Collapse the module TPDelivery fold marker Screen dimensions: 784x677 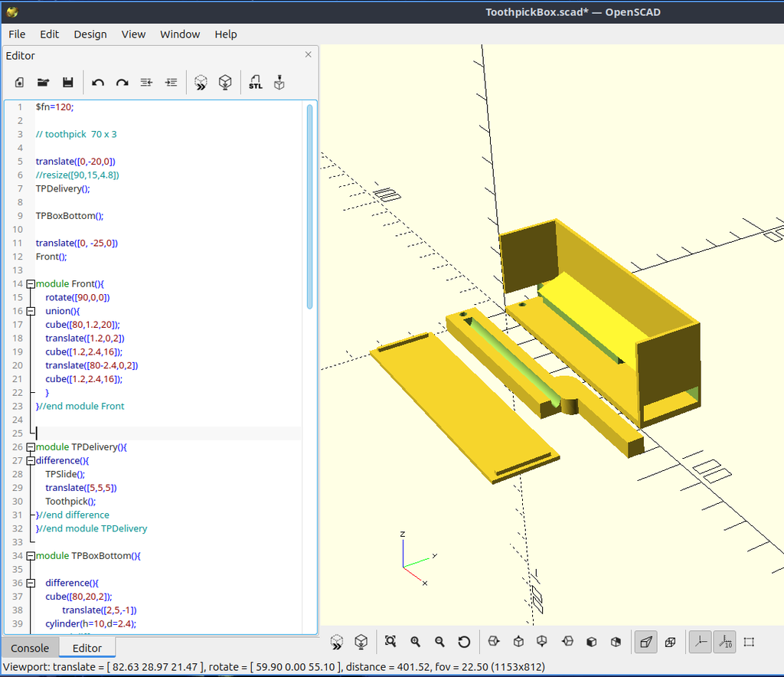click(x=31, y=447)
